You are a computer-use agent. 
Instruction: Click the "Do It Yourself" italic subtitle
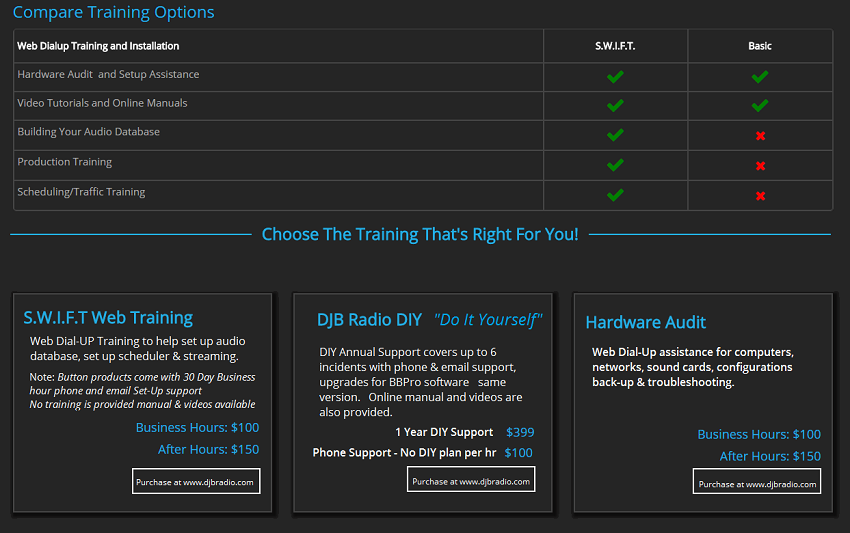[487, 320]
